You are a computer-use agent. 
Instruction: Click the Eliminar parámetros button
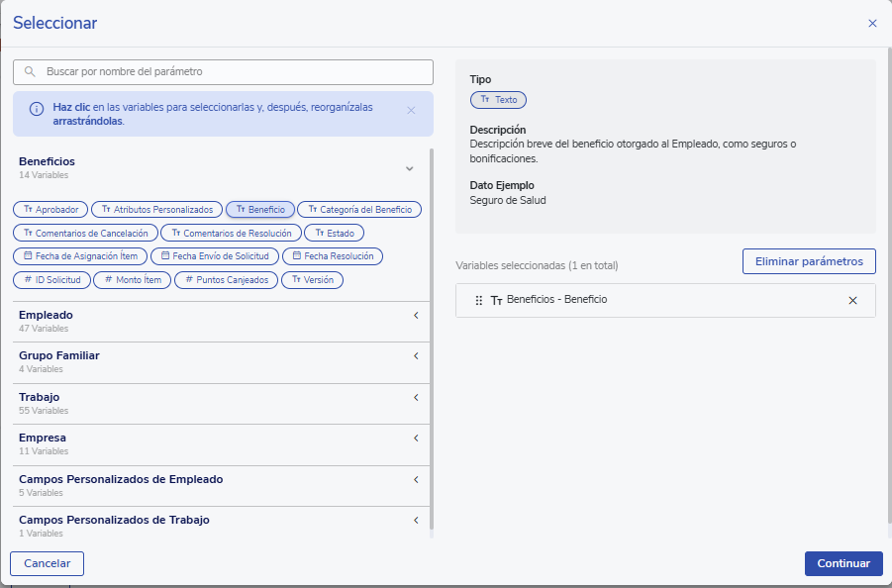(809, 261)
